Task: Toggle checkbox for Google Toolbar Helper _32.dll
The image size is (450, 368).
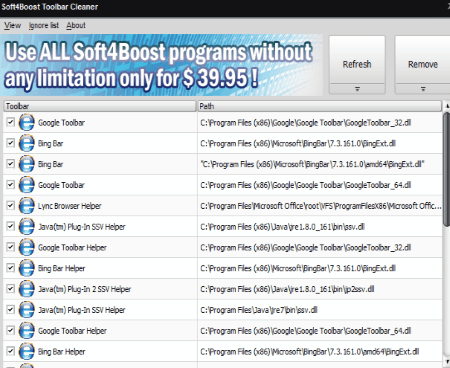Action: click(x=10, y=247)
